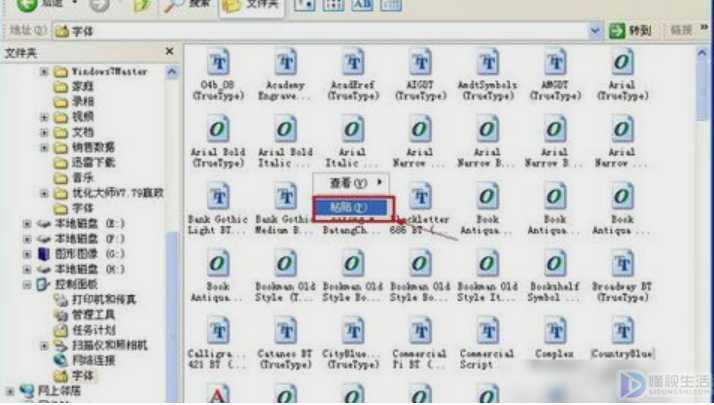Expand the 销售数据 folder node
The image size is (714, 405).
pos(44,148)
